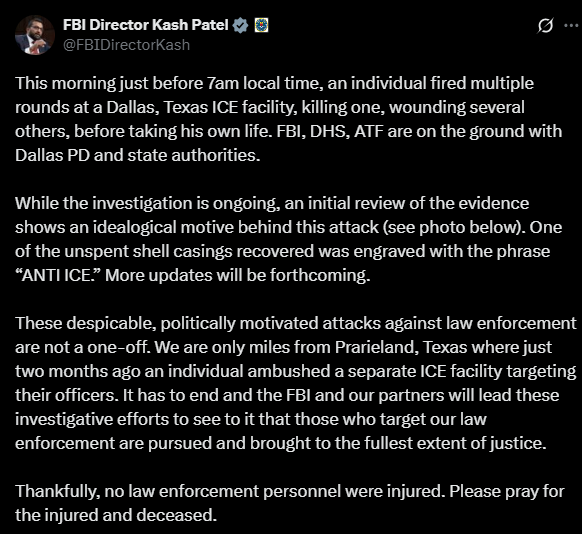This screenshot has height=534, width=582.
Task: Click the @FBIDirectorKash handle
Action: point(126,45)
